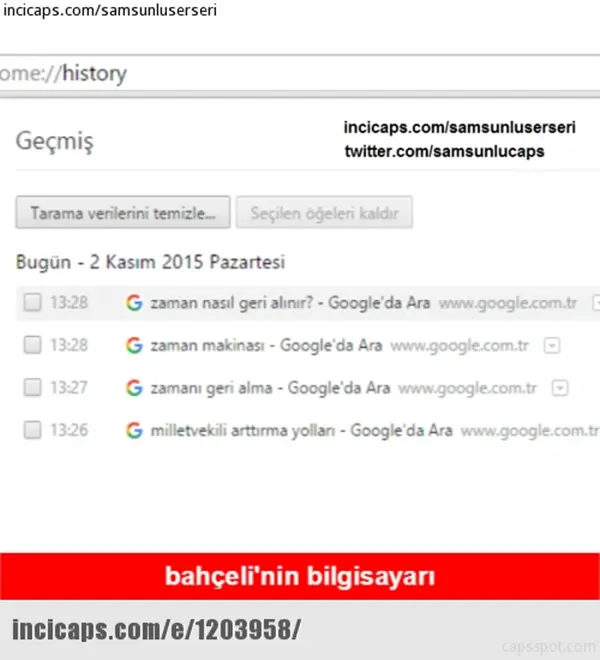Click Google icon beside 'zamanı geri alma'
The height and width of the screenshot is (660, 600).
134,388
